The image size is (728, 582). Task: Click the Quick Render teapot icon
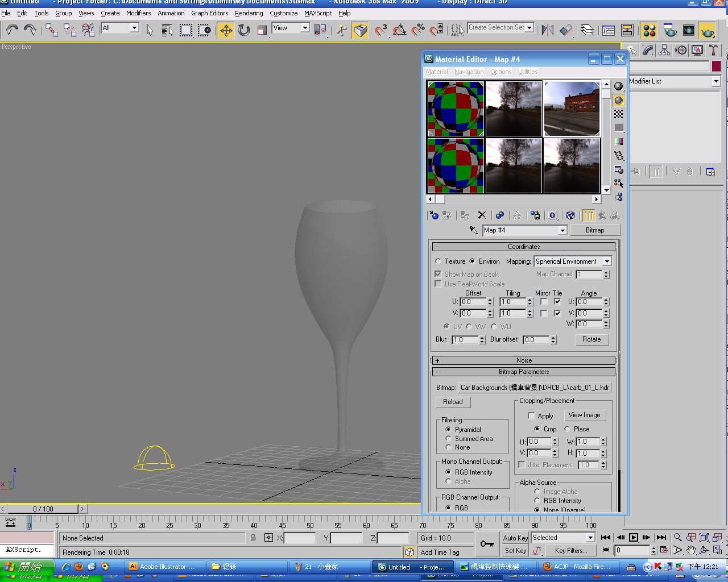click(x=707, y=30)
